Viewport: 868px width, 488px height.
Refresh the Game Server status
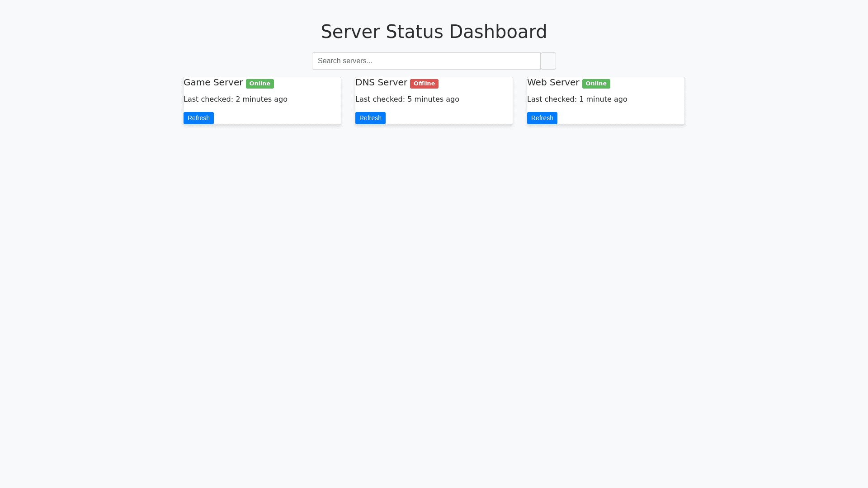click(x=198, y=118)
